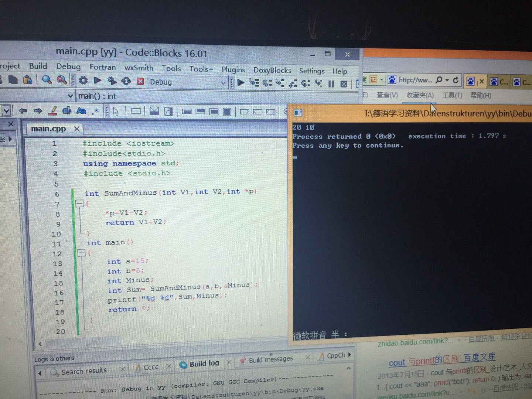Pause execution with the Break debugger icon
This screenshot has width=532, height=399.
331,84
